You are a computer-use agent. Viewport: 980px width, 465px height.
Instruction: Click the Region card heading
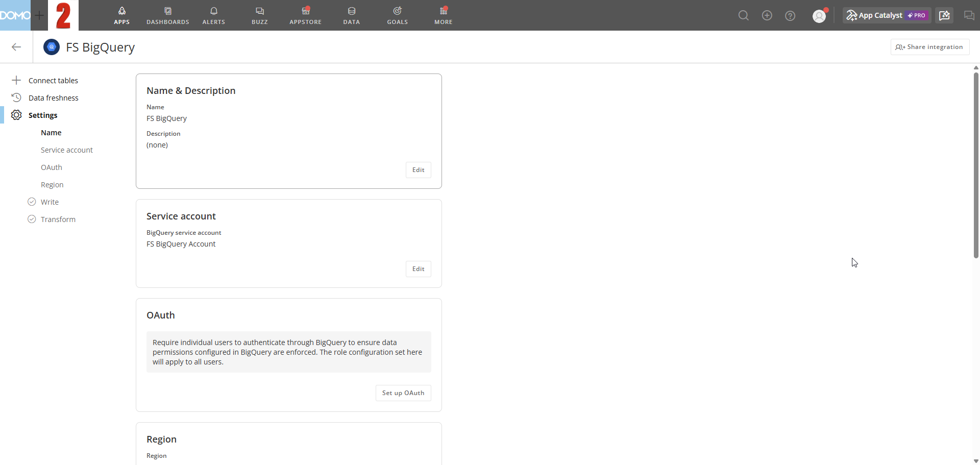161,439
